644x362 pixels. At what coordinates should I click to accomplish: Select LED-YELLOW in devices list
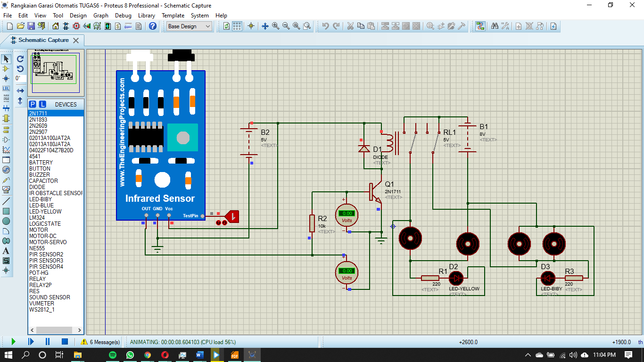click(56, 212)
